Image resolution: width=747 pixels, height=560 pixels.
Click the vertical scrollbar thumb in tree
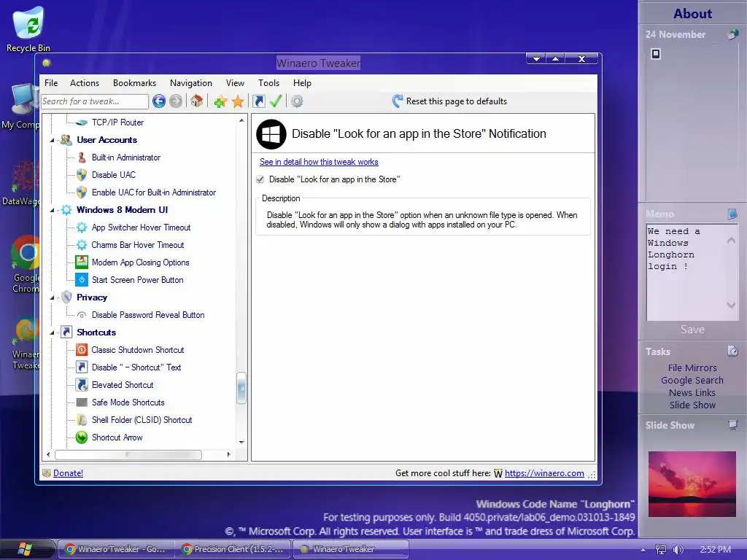tap(241, 388)
